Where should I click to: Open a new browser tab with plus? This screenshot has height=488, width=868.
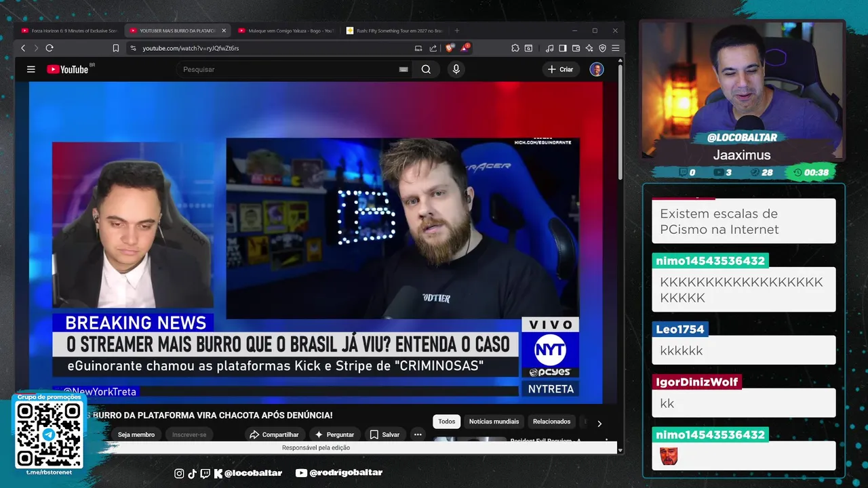tap(456, 30)
